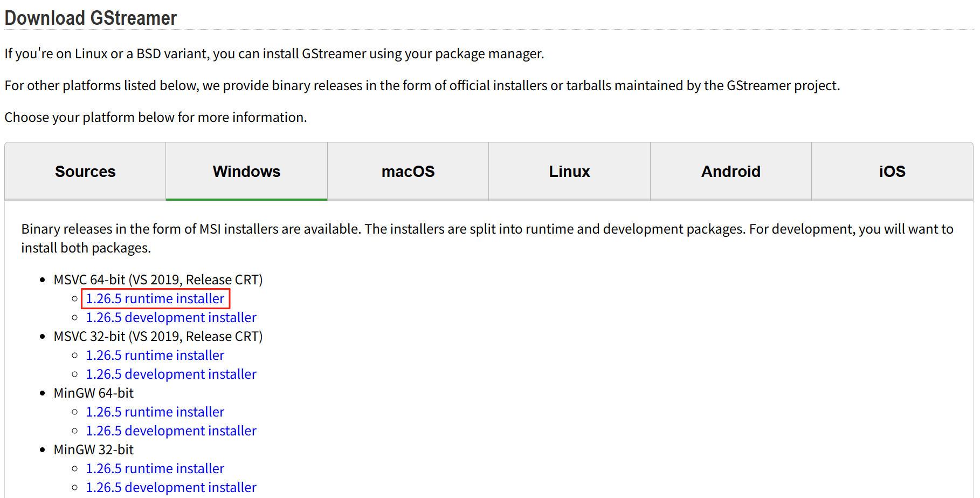Click the MSVC 64-bit (VS 2019, Release CRT) text
980x498 pixels.
tap(158, 279)
